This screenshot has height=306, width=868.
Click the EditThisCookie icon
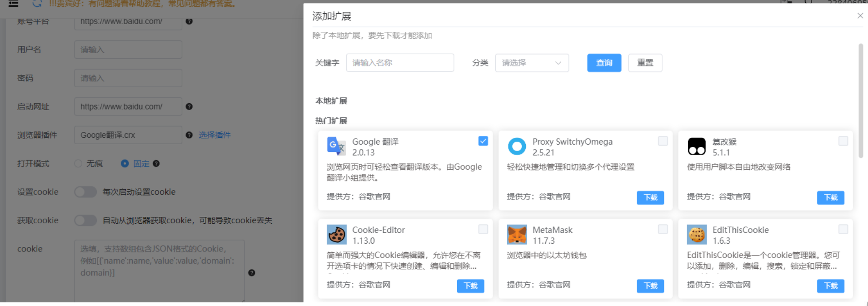pos(696,235)
